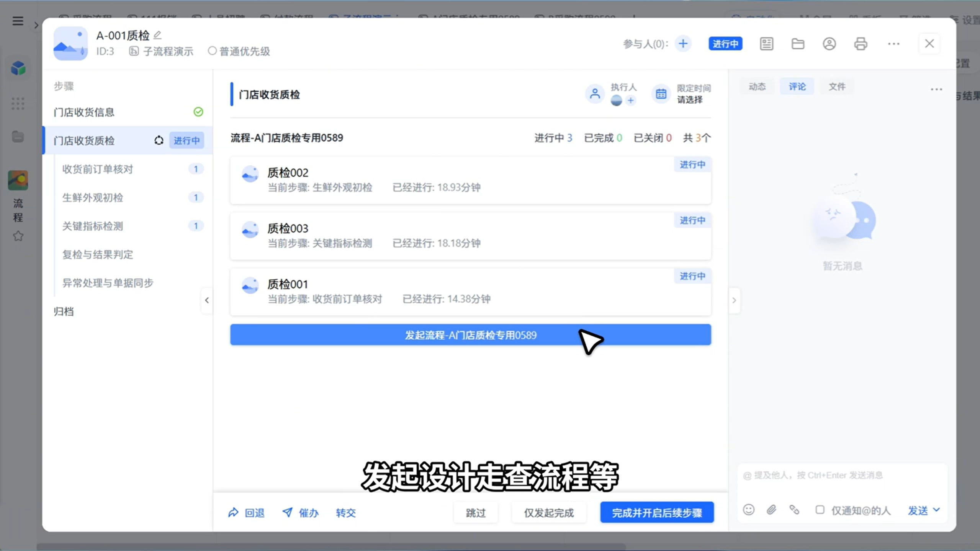Expand the sidebar with chevron arrow
980x551 pixels.
(x=36, y=25)
